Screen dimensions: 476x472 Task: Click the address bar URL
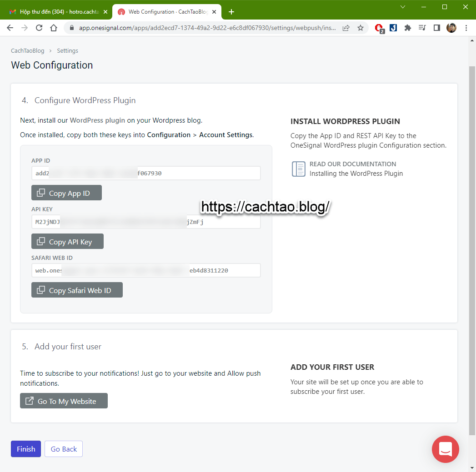point(207,28)
